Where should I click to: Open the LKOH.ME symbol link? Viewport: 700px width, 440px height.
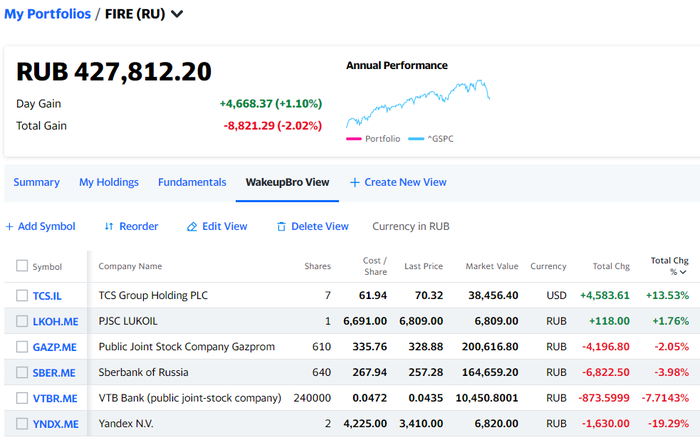click(x=55, y=322)
